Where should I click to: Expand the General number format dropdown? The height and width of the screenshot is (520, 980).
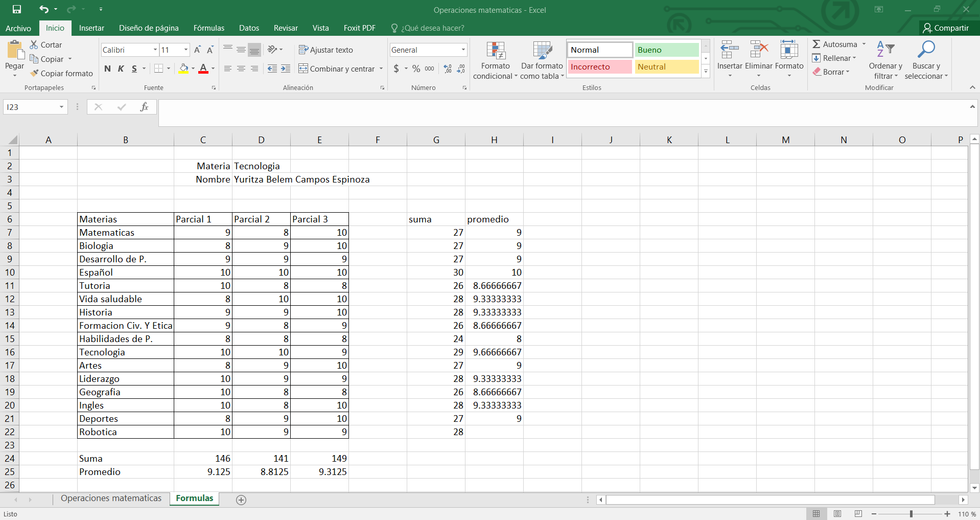(463, 50)
